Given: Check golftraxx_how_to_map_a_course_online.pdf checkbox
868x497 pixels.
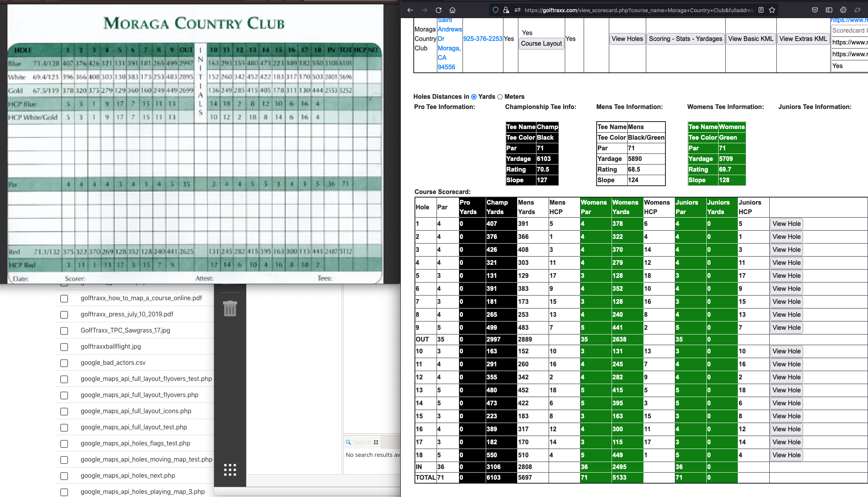Looking at the screenshot, I should point(64,299).
